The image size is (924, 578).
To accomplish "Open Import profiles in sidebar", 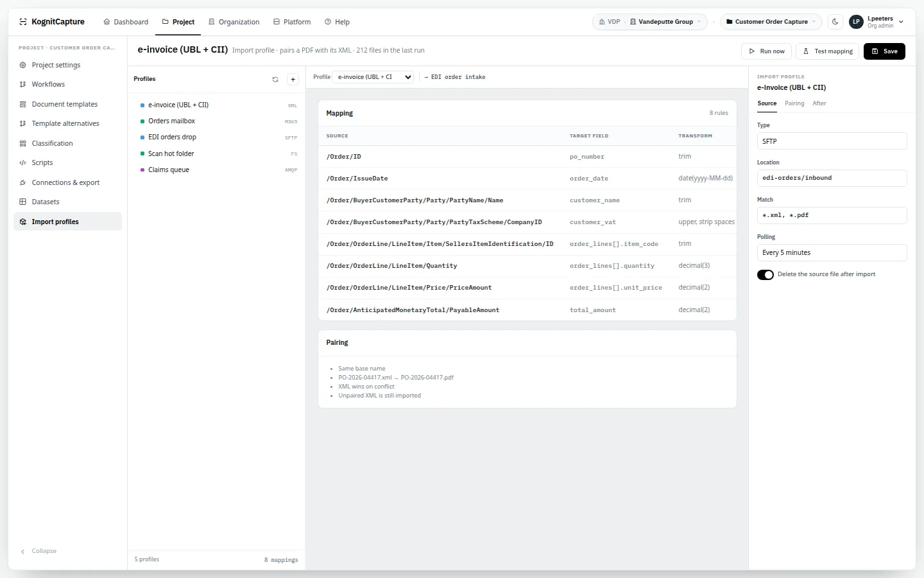I will click(67, 222).
